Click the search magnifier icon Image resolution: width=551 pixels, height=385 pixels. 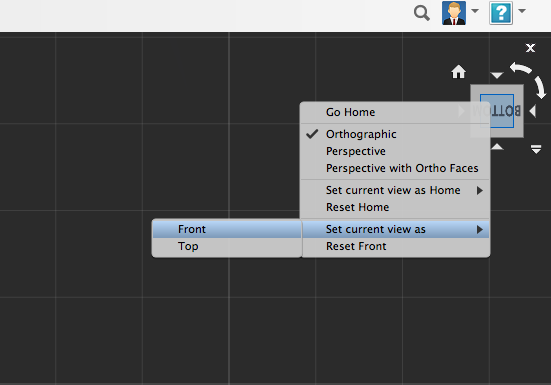[x=422, y=13]
